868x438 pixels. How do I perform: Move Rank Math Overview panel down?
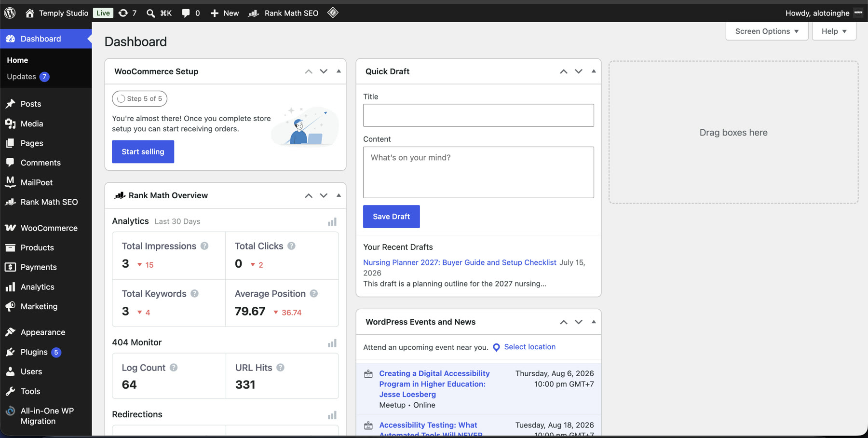[324, 195]
